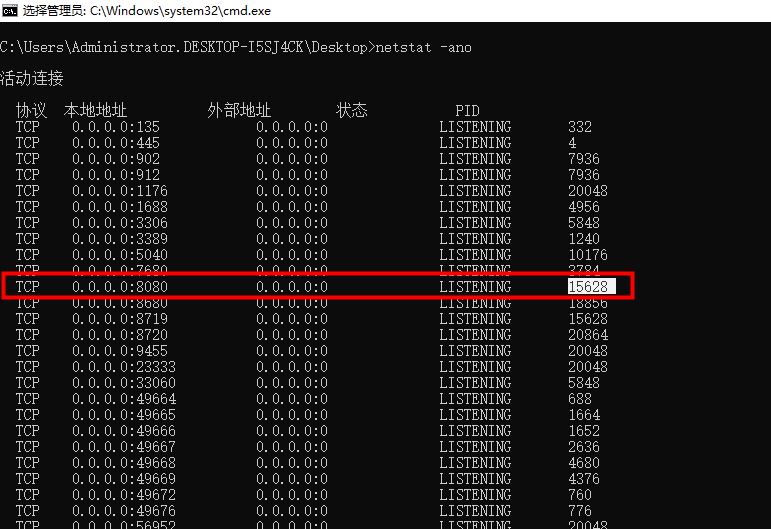The image size is (771, 529).
Task: Click PID value 4680
Action: [584, 463]
